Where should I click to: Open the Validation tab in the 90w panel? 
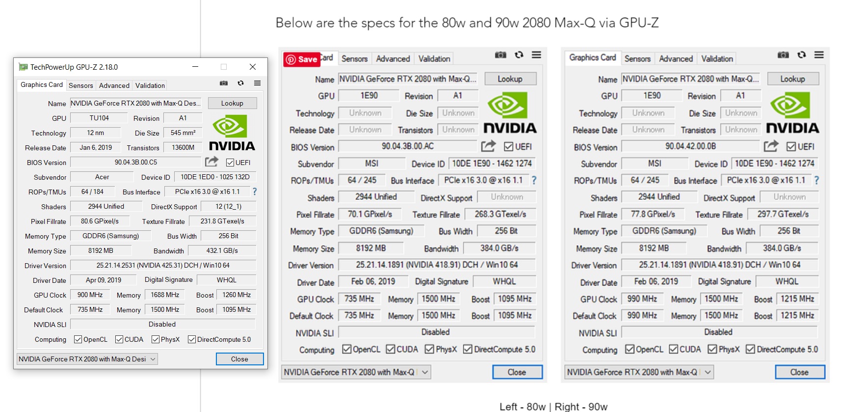coord(717,59)
